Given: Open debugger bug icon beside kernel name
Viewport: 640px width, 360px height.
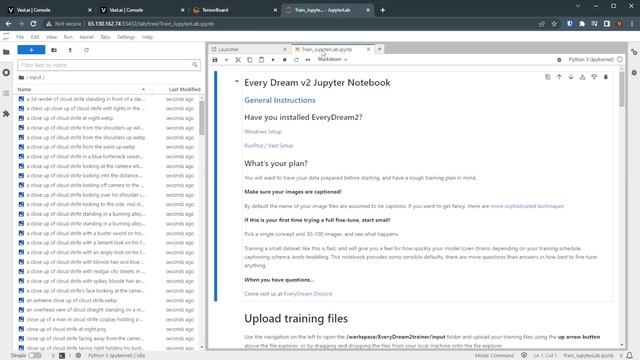Looking at the screenshot, I should pos(559,60).
